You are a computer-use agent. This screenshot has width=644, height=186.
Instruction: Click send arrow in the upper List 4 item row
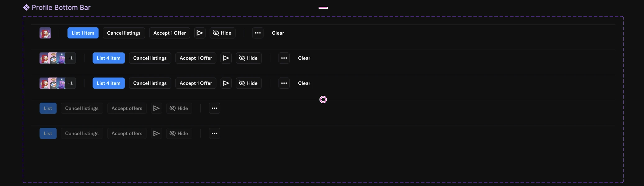pyautogui.click(x=226, y=58)
